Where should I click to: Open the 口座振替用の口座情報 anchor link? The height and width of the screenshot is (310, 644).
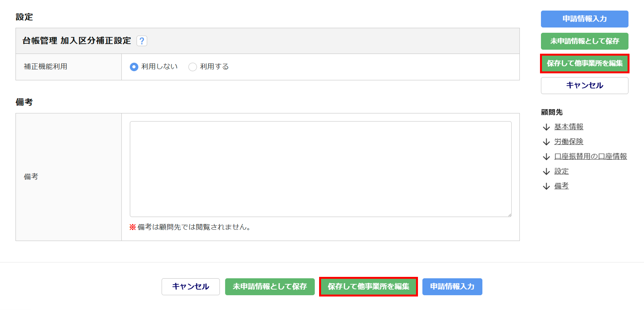tap(591, 157)
